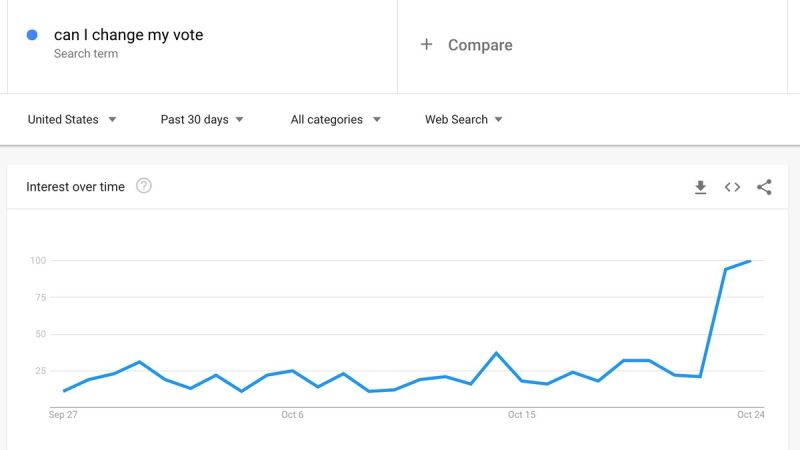Viewport: 800px width, 450px height.
Task: Click the Oct 15 axis label
Action: point(521,414)
